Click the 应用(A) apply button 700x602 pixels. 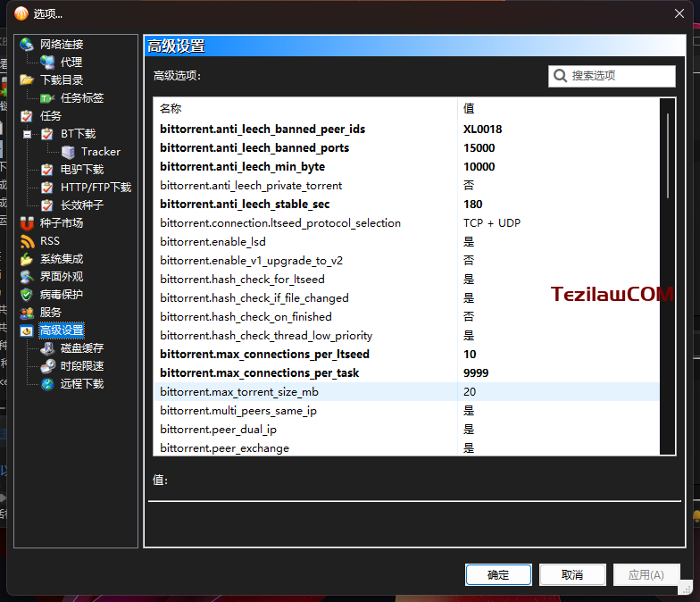[646, 575]
